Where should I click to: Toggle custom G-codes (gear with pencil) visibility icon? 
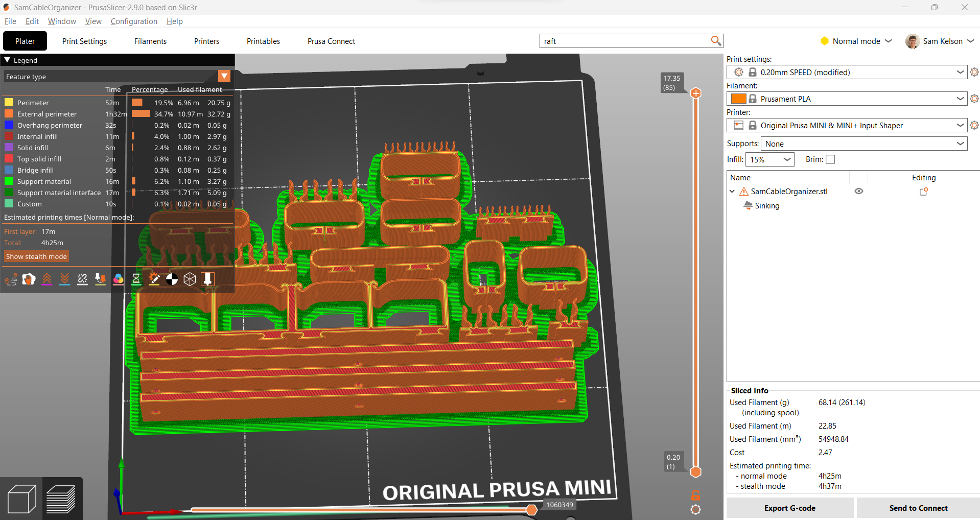pyautogui.click(x=154, y=279)
